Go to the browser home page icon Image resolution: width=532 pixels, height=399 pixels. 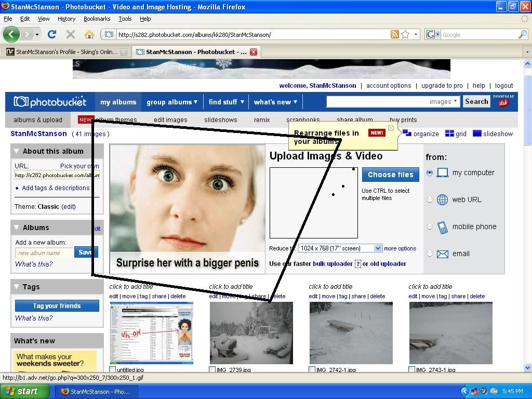(x=89, y=35)
